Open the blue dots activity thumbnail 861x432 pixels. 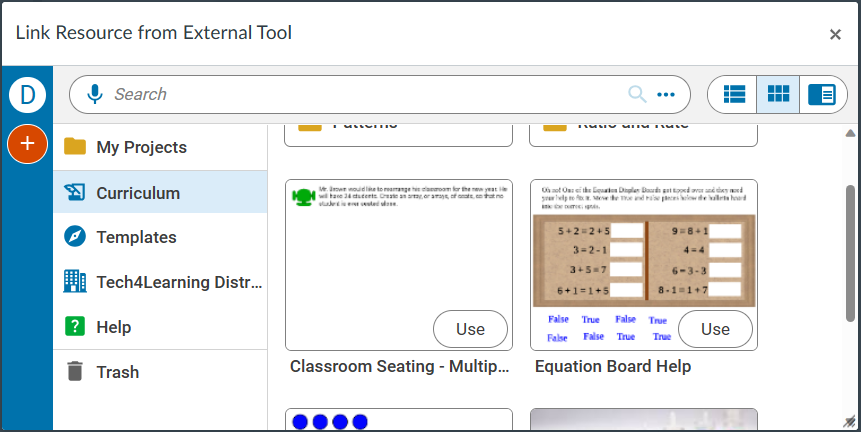tap(399, 420)
